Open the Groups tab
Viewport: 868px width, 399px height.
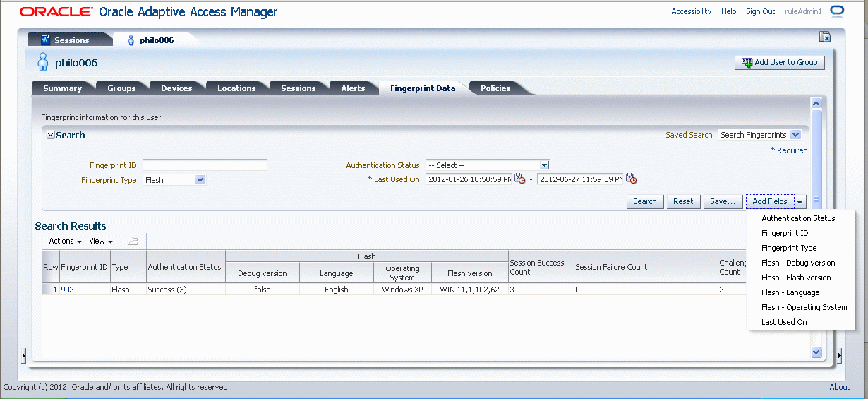coord(121,88)
